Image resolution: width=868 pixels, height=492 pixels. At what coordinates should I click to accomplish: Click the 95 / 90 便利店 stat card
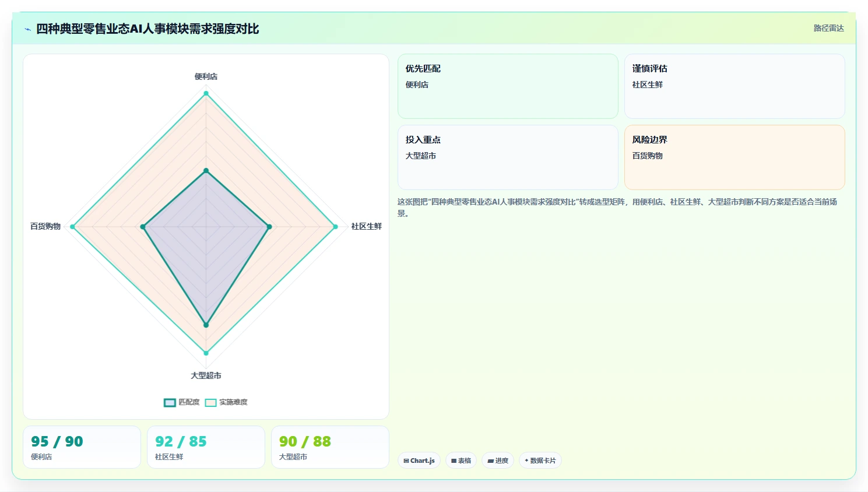82,447
